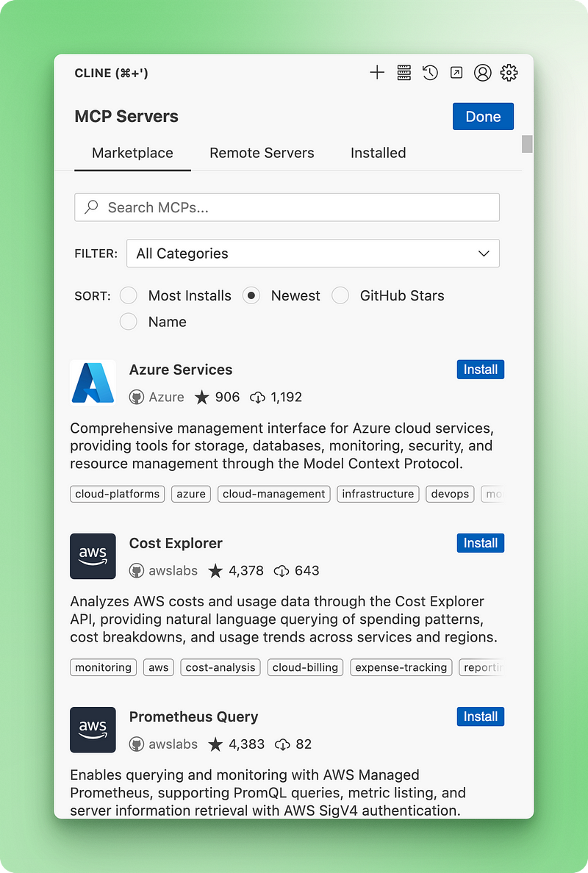Image resolution: width=588 pixels, height=873 pixels.
Task: Click the cloud-management tag
Action: [274, 494]
